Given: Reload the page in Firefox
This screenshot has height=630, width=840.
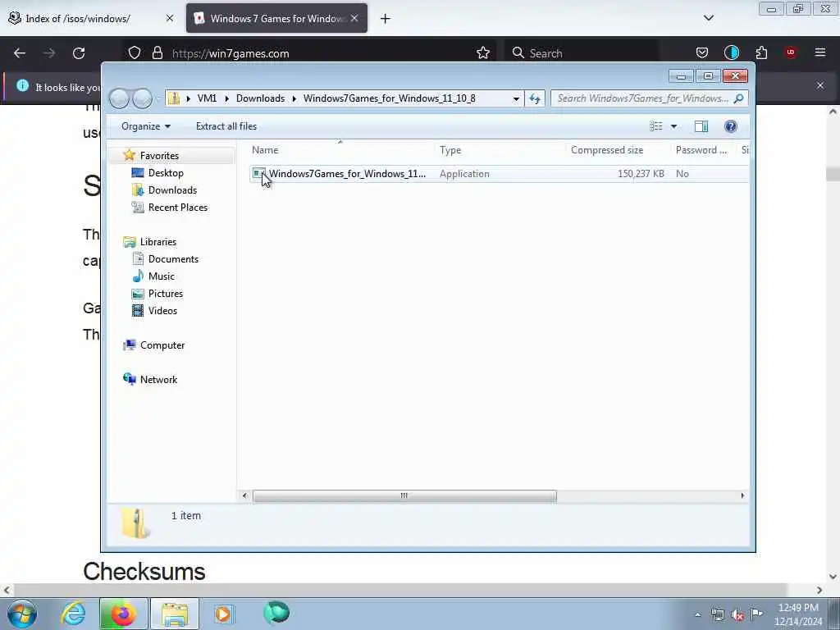Looking at the screenshot, I should point(79,53).
